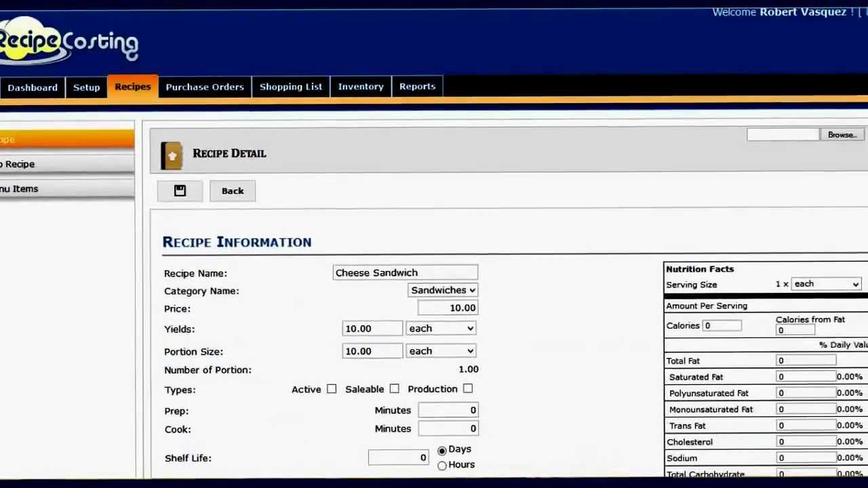Click the Sodium input field
868x488 pixels.
[x=806, y=458]
